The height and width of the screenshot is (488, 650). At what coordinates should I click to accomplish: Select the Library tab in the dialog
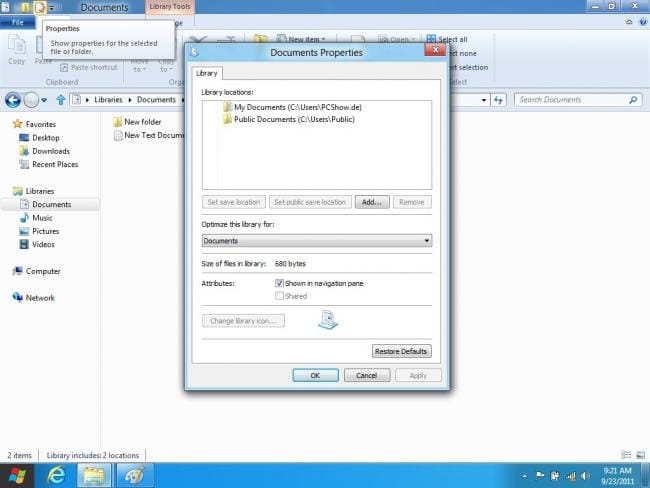pyautogui.click(x=206, y=73)
